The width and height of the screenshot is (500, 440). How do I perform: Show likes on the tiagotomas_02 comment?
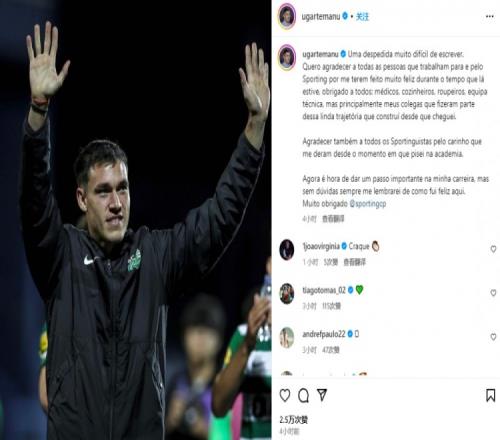point(331,306)
